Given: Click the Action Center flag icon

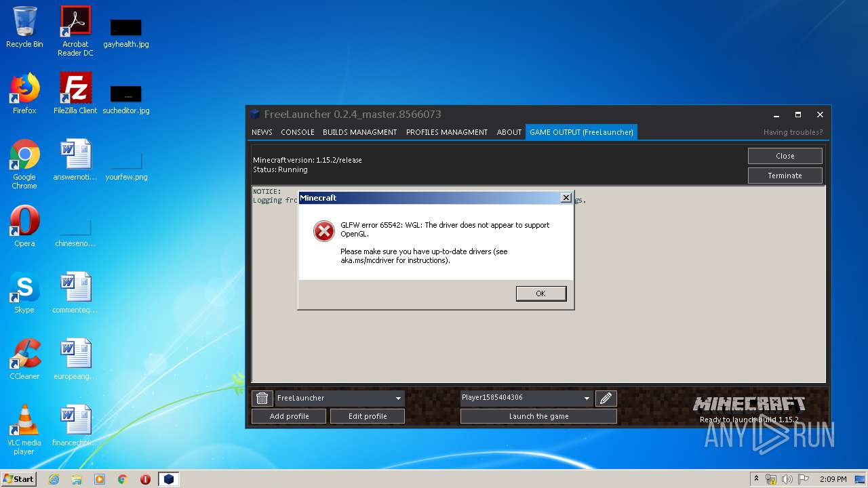Looking at the screenshot, I should (804, 479).
